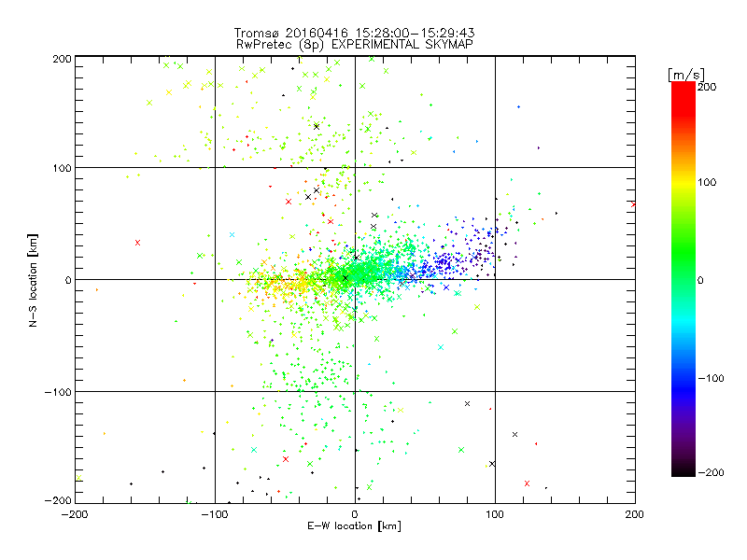Click the x-axis tick label '100'
The height and width of the screenshot is (560, 747).
495,514
